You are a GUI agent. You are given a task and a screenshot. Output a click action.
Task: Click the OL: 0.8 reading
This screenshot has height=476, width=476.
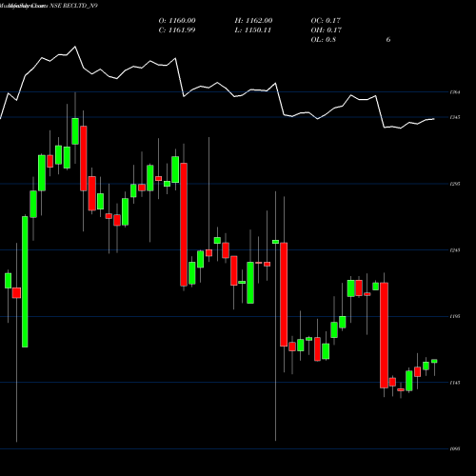point(324,40)
